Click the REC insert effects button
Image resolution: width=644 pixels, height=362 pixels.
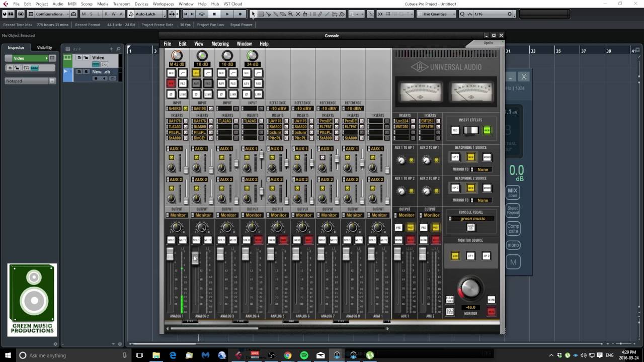pyautogui.click(x=455, y=130)
